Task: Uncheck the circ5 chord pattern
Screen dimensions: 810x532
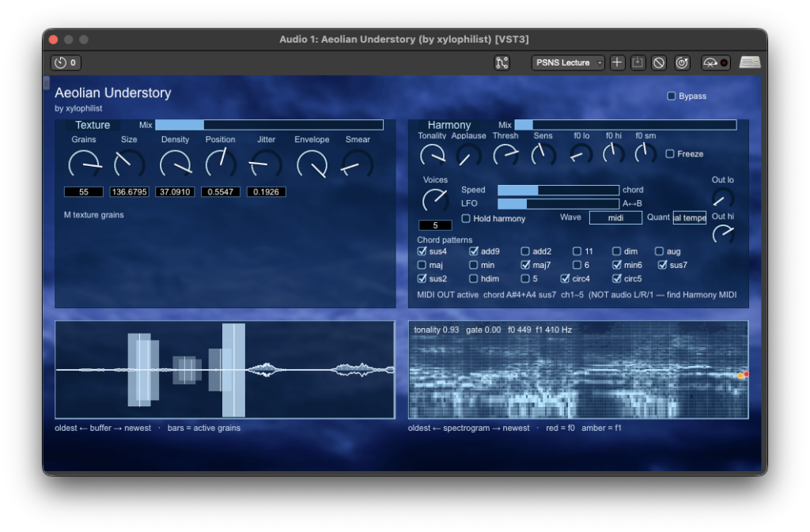Action: pyautogui.click(x=616, y=278)
